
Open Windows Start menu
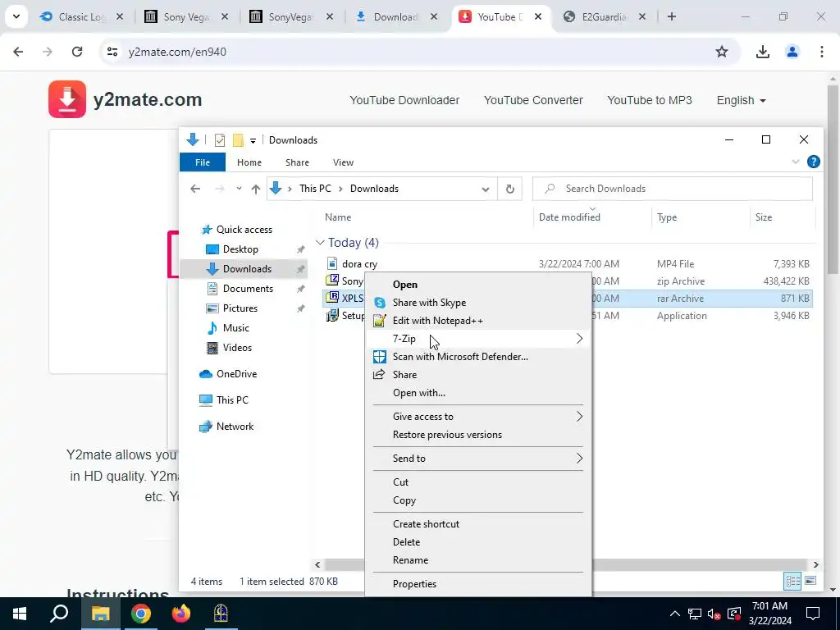(20, 614)
